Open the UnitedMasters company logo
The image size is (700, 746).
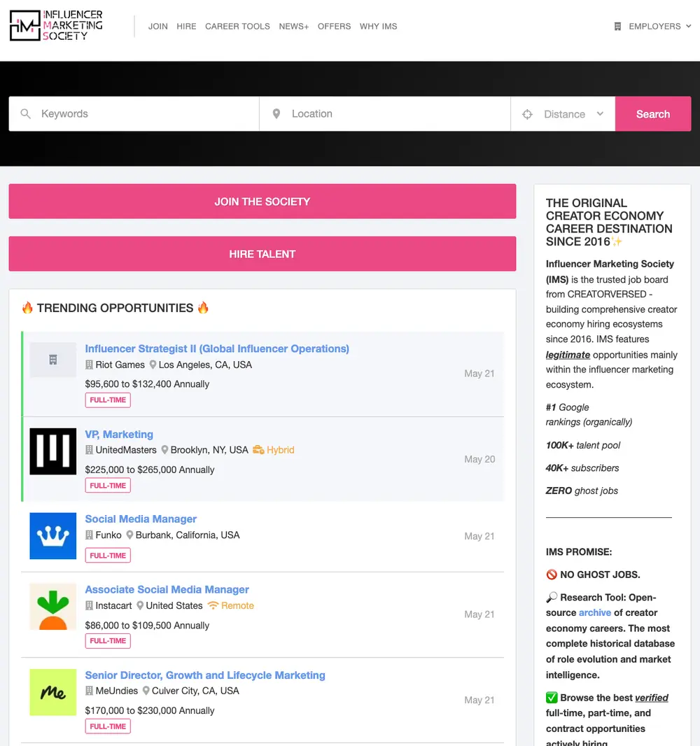(x=52, y=451)
